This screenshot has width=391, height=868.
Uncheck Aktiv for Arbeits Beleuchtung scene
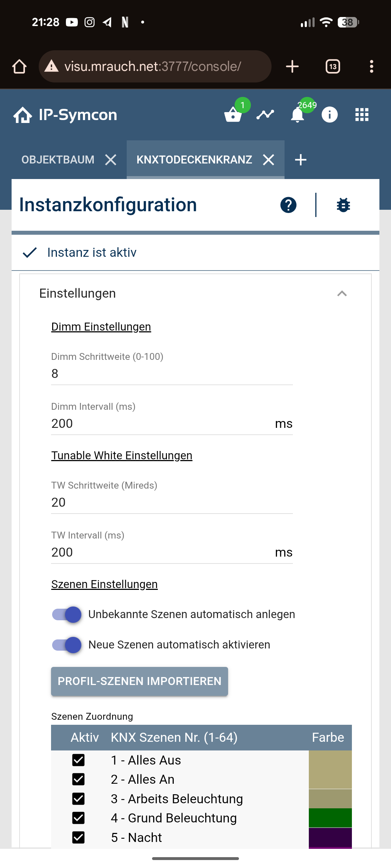click(x=79, y=799)
